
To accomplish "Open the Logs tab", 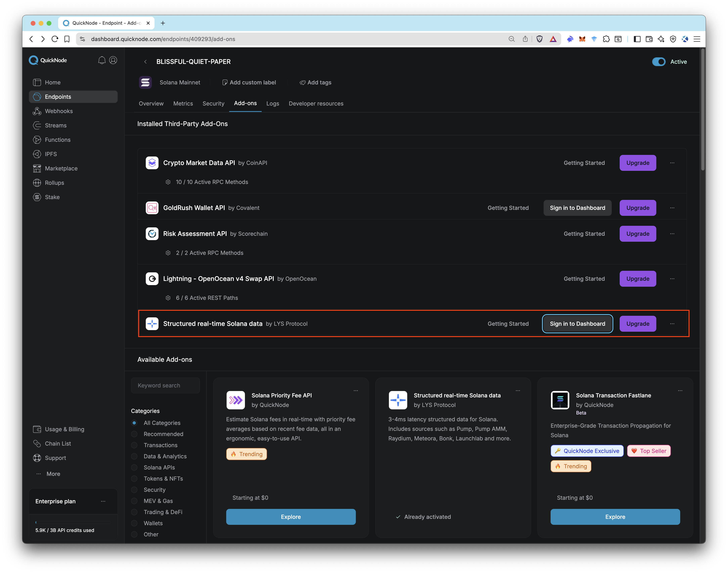I will 273,103.
